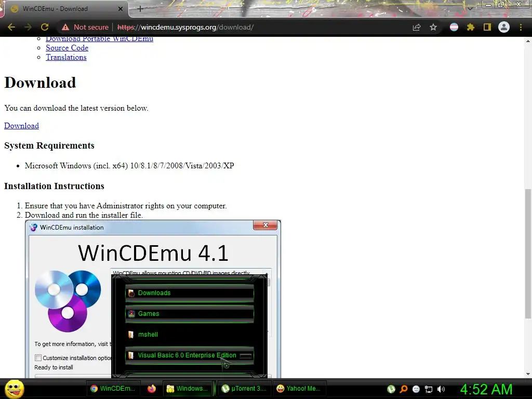Viewport: 532px width, 399px height.
Task: Share this page via share icon
Action: point(417,27)
